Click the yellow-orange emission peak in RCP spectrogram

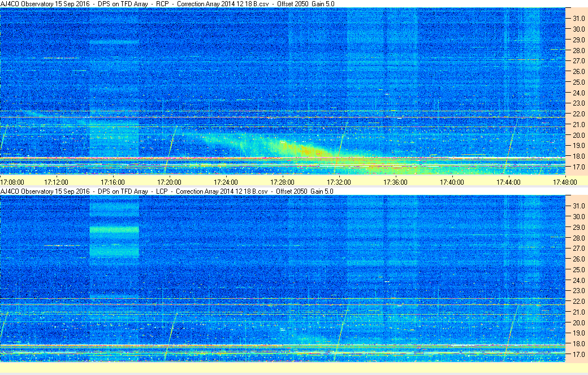tap(307, 151)
